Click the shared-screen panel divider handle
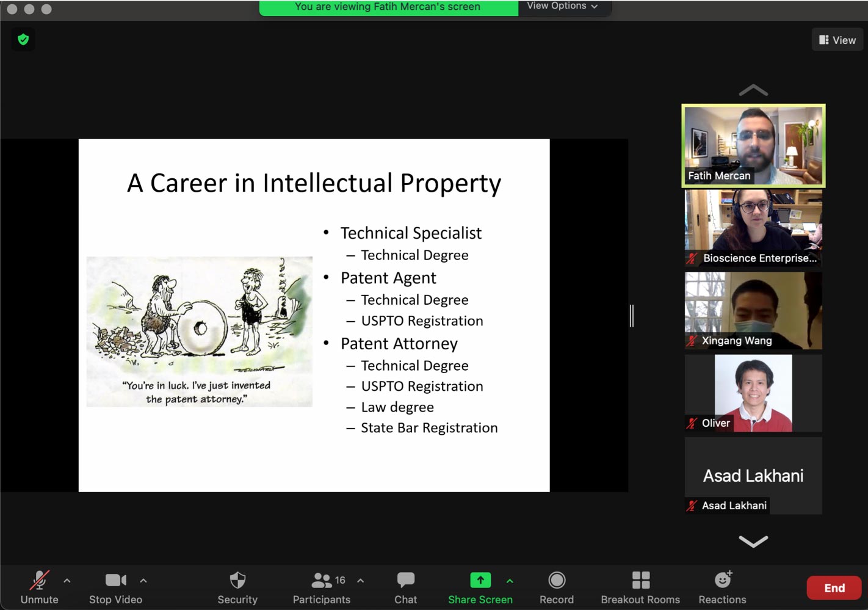Image resolution: width=868 pixels, height=610 pixels. tap(632, 316)
